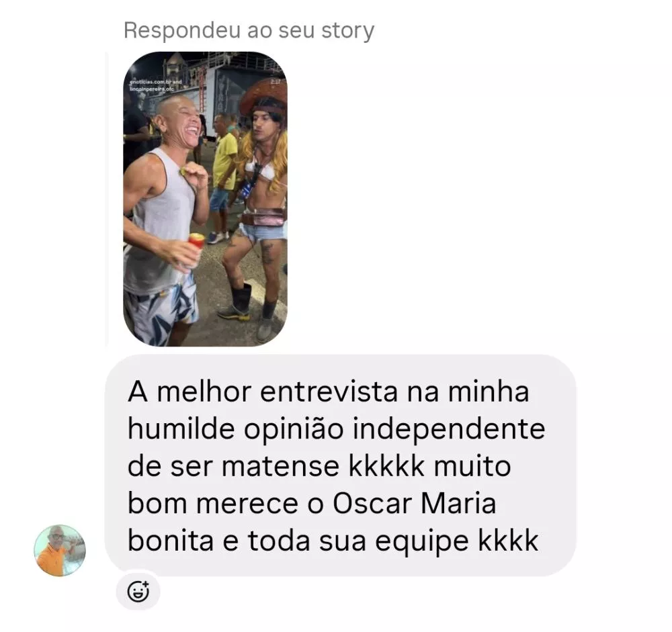Click the word "Oscar" in the message
This screenshot has width=672, height=632.
click(372, 504)
